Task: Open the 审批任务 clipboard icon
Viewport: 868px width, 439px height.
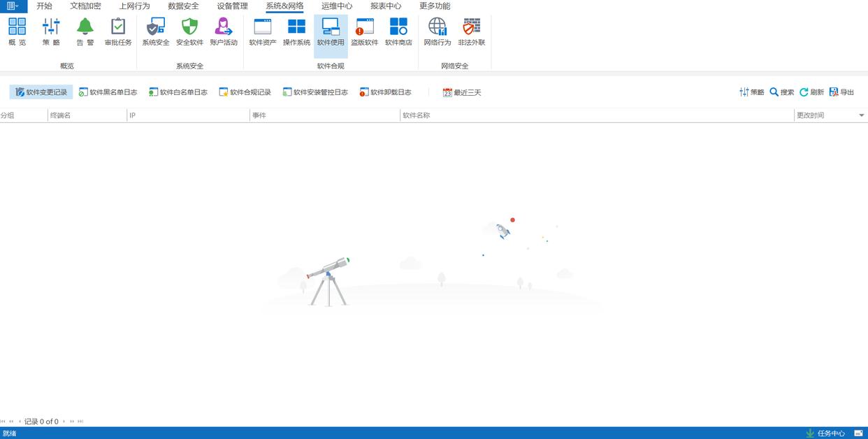Action: [118, 31]
